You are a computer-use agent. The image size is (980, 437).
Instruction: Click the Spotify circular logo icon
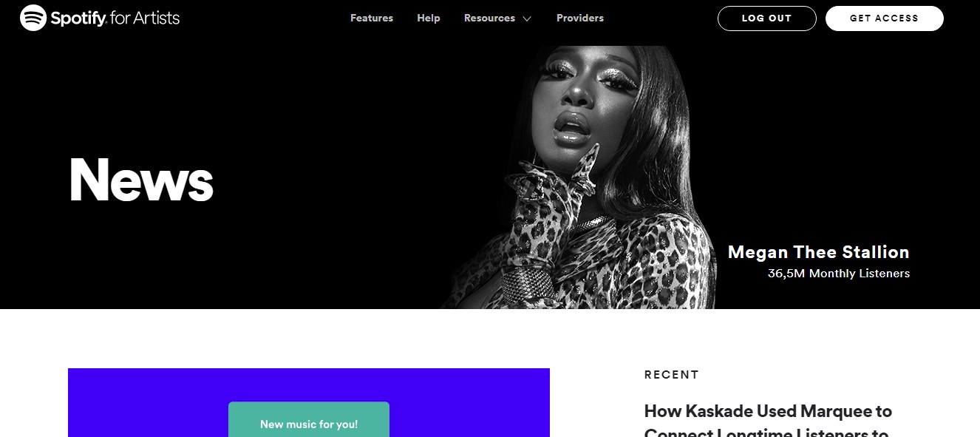coord(33,18)
